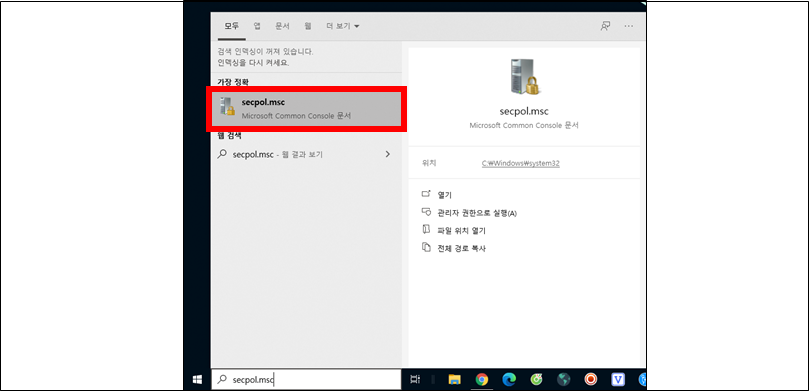Choose 파일 위치 열기
The image size is (809, 391).
461,231
